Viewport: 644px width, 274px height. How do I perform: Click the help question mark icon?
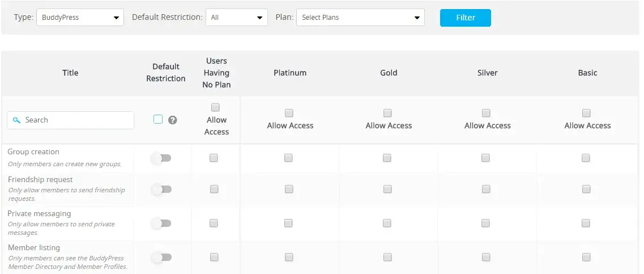click(173, 120)
